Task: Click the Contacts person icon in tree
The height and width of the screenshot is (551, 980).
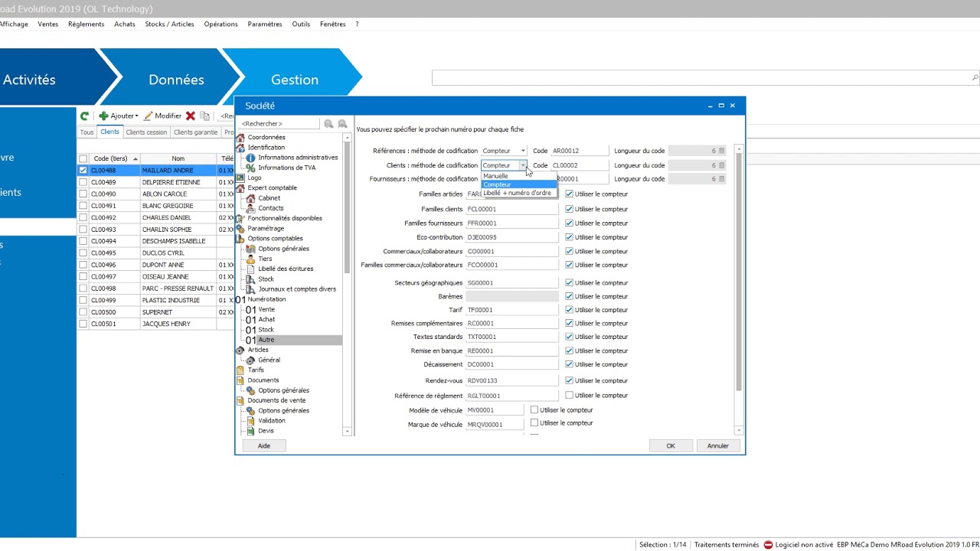Action: [x=250, y=208]
